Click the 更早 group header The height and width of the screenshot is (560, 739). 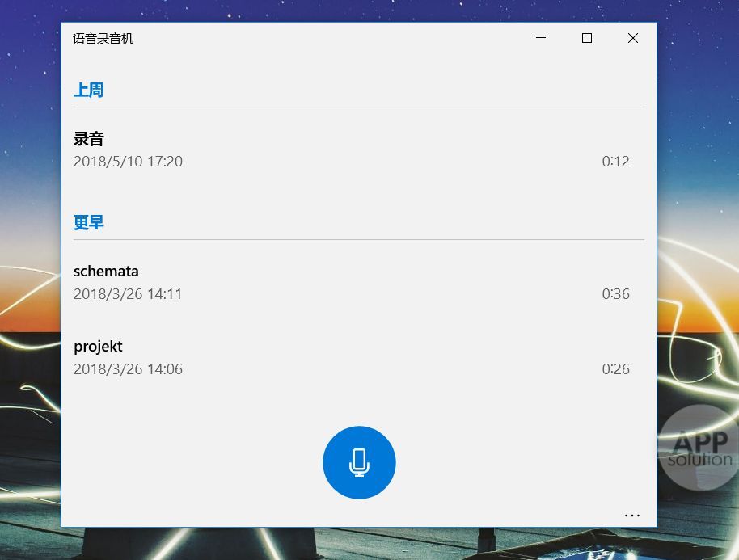[89, 222]
